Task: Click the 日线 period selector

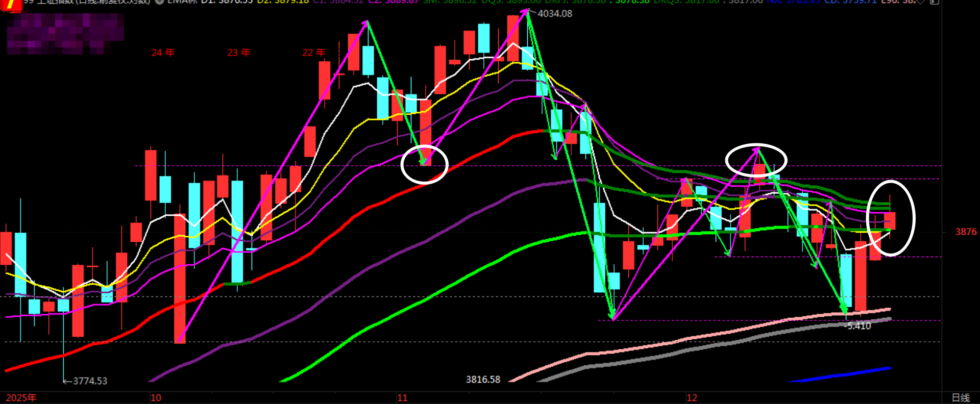Action: pos(961,398)
